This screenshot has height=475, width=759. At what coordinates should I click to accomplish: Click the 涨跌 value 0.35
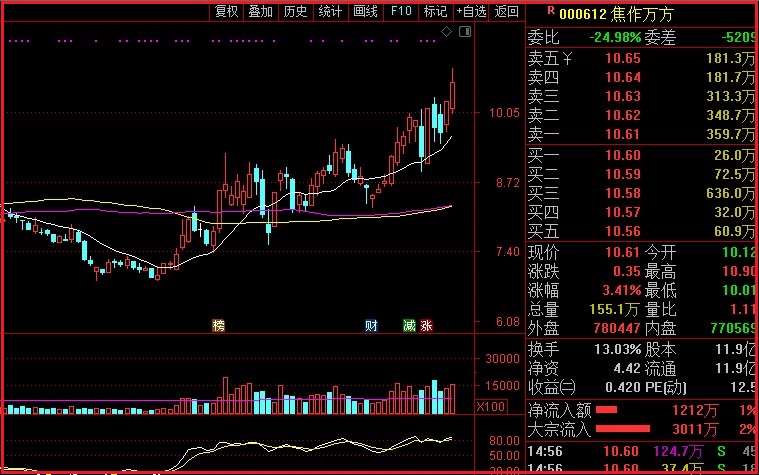(627, 271)
